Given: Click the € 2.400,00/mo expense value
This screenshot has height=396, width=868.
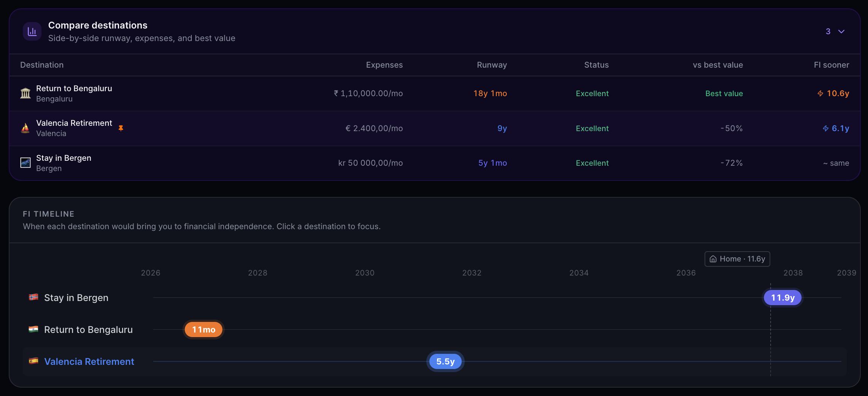Looking at the screenshot, I should [x=374, y=128].
